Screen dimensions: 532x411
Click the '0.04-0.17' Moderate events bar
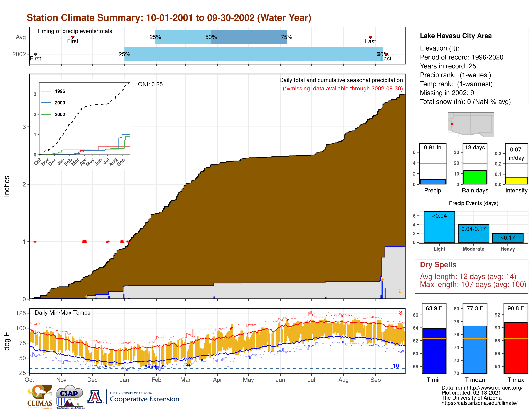pos(473,233)
